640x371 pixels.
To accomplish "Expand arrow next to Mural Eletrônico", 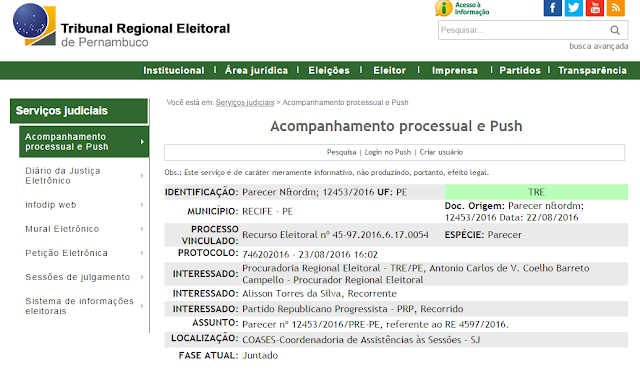I will pos(142,229).
